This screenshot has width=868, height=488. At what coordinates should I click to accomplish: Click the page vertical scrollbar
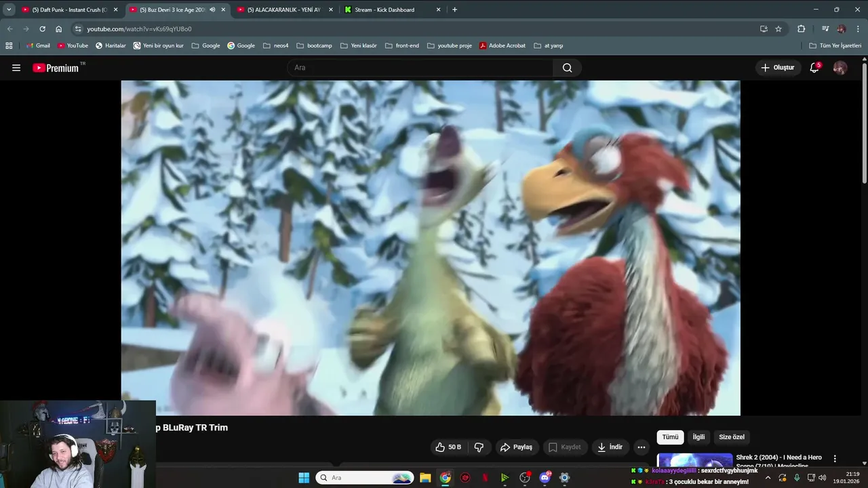pyautogui.click(x=865, y=122)
